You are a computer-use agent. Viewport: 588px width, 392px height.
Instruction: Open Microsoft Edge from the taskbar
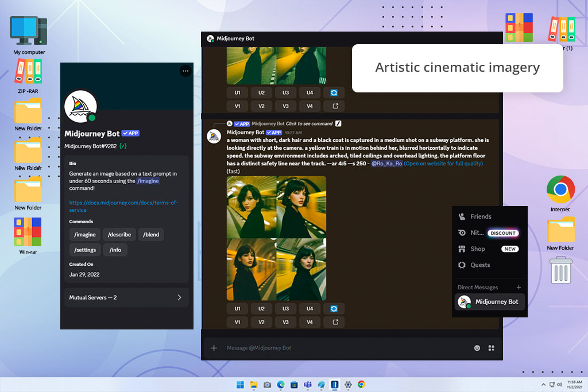(280, 385)
